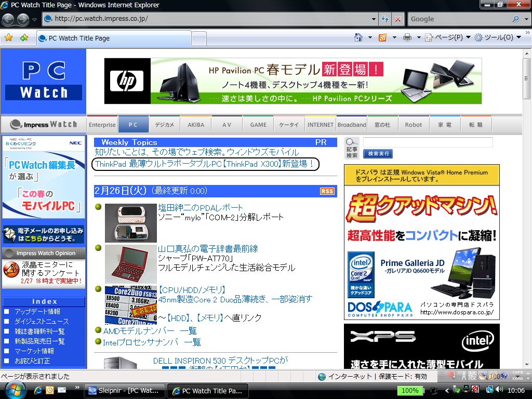The height and width of the screenshot is (399, 532).
Task: Switch to the Enterprise site tab
Action: pyautogui.click(x=102, y=125)
